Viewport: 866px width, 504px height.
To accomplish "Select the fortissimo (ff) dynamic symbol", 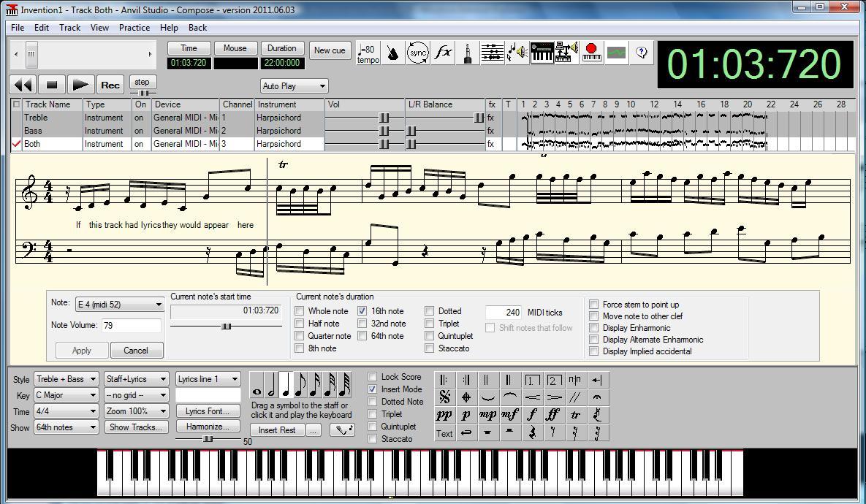I will pos(553,415).
